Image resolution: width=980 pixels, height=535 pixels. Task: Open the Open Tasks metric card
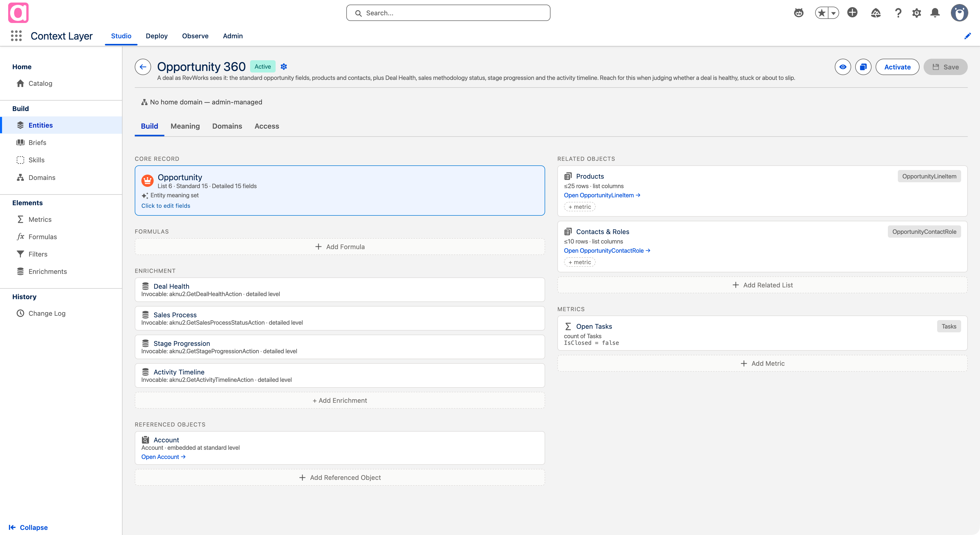coord(762,333)
